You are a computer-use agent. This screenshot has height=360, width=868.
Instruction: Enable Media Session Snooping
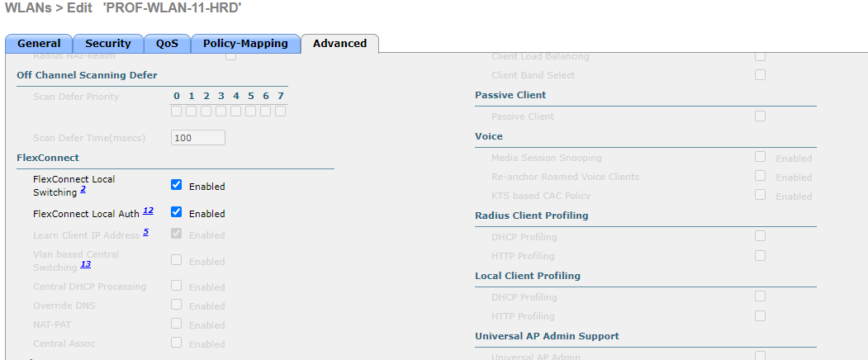click(760, 156)
